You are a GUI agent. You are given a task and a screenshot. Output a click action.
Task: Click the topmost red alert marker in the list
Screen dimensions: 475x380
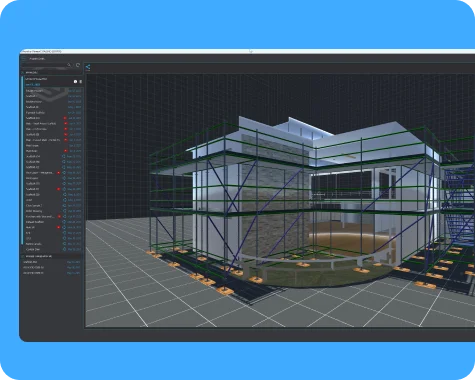click(x=65, y=118)
